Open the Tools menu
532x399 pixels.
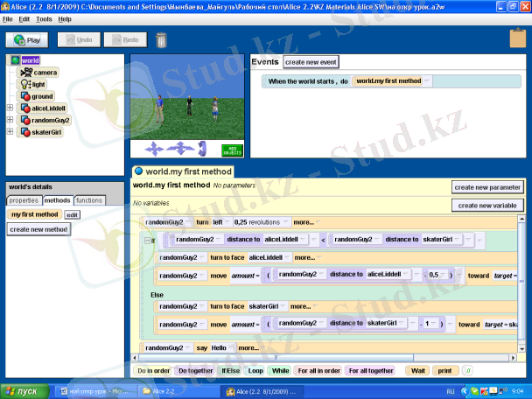click(x=44, y=18)
